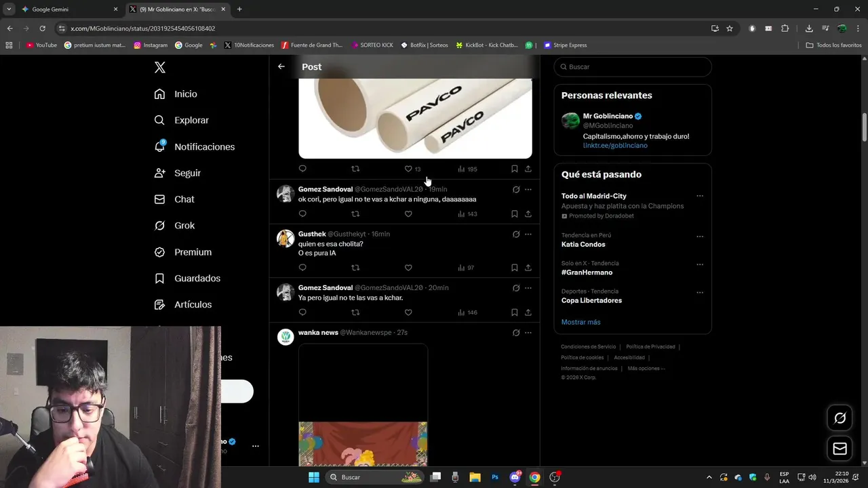
Task: Open Chat in sidebar
Action: point(174,199)
